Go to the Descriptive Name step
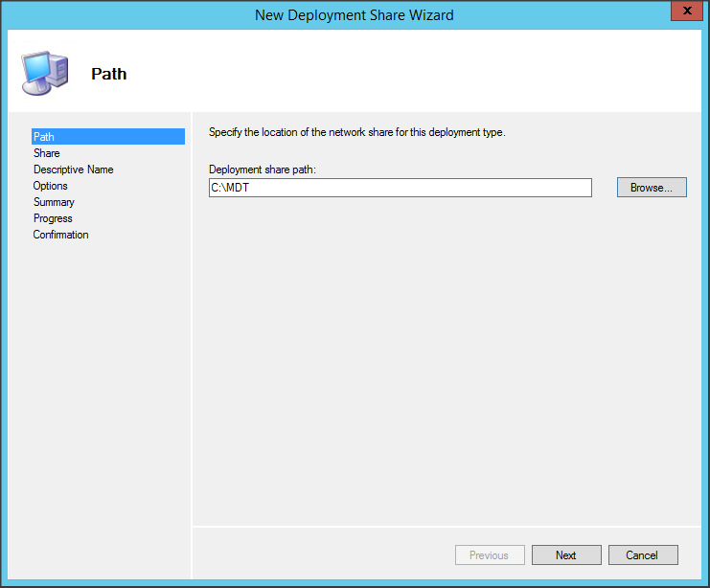The height and width of the screenshot is (588, 710). (73, 170)
